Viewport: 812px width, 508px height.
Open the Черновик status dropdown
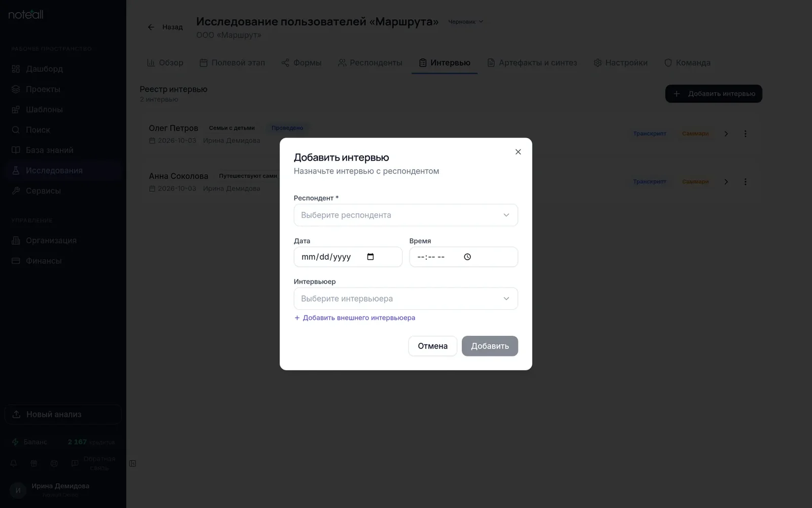(x=466, y=22)
